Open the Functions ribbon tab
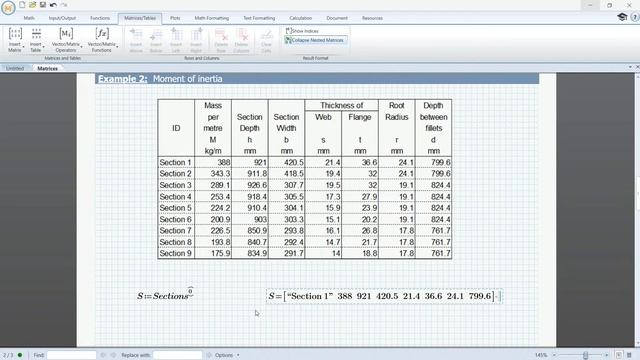The image size is (640, 360). click(x=100, y=18)
